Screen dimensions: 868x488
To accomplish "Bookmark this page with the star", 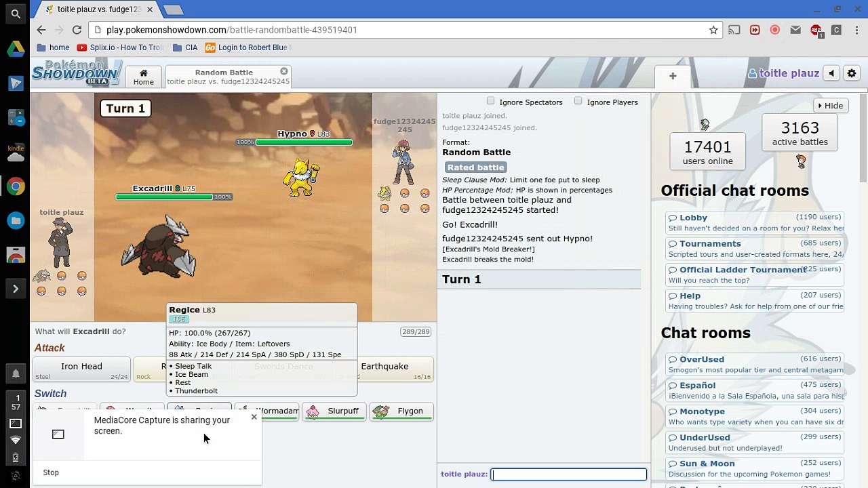I will point(713,30).
